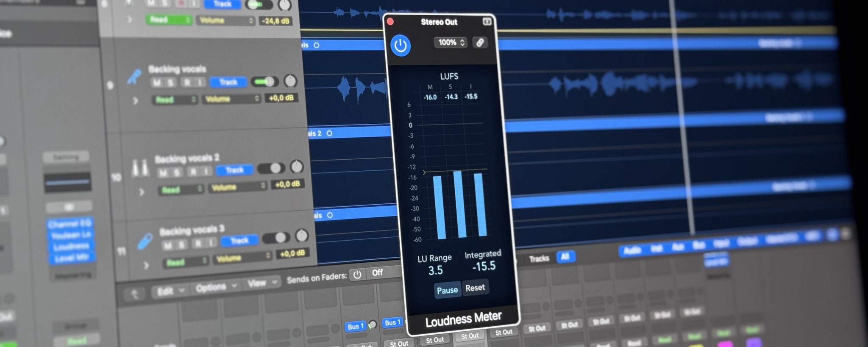Reset the Loudness Meter readings
The image size is (868, 347).
tap(475, 288)
